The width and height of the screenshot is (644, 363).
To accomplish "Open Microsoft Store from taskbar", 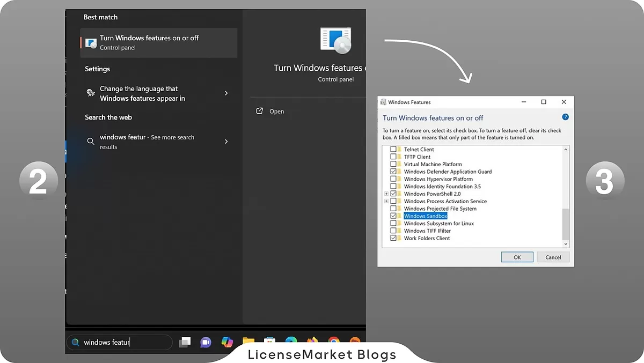I will point(269,340).
